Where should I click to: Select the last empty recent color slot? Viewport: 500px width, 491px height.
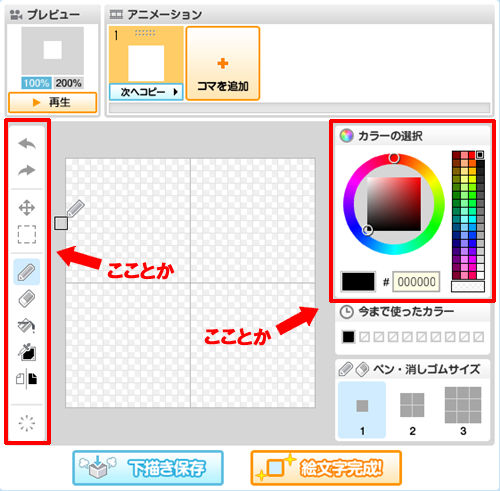[x=478, y=337]
